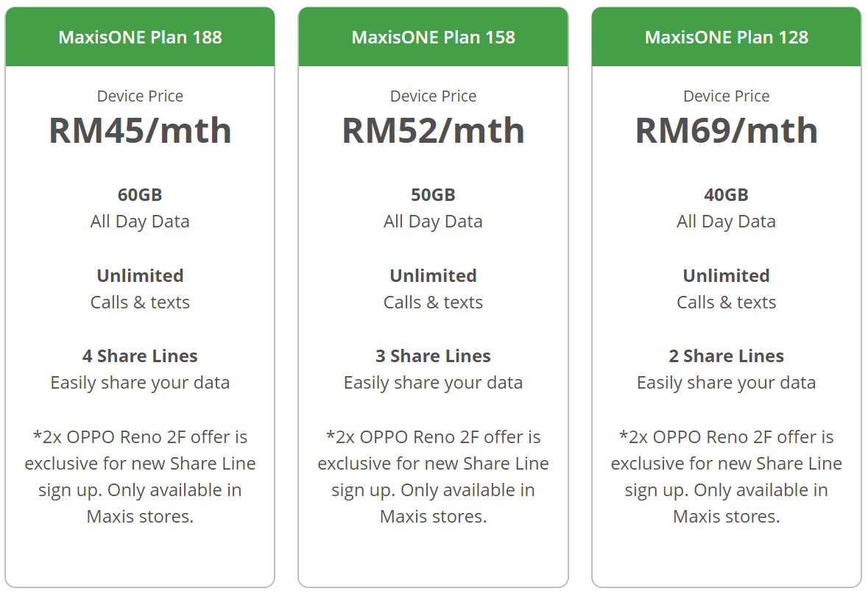Click the Device Price label in Plan 188 card
868x594 pixels.
pos(140,96)
